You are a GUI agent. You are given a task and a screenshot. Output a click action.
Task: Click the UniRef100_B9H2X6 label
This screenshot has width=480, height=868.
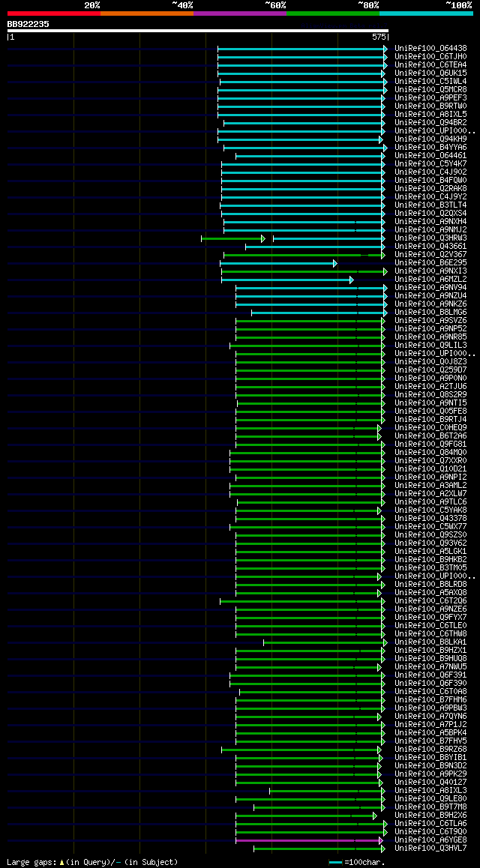[x=430, y=816]
